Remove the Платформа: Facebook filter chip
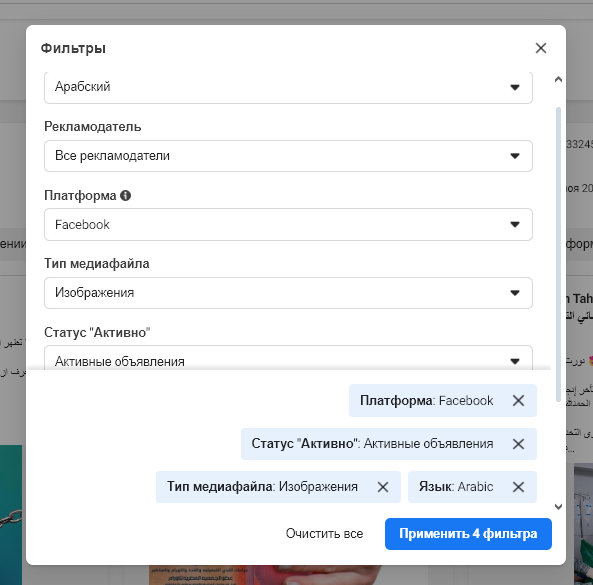The width and height of the screenshot is (593, 585). pyautogui.click(x=518, y=400)
